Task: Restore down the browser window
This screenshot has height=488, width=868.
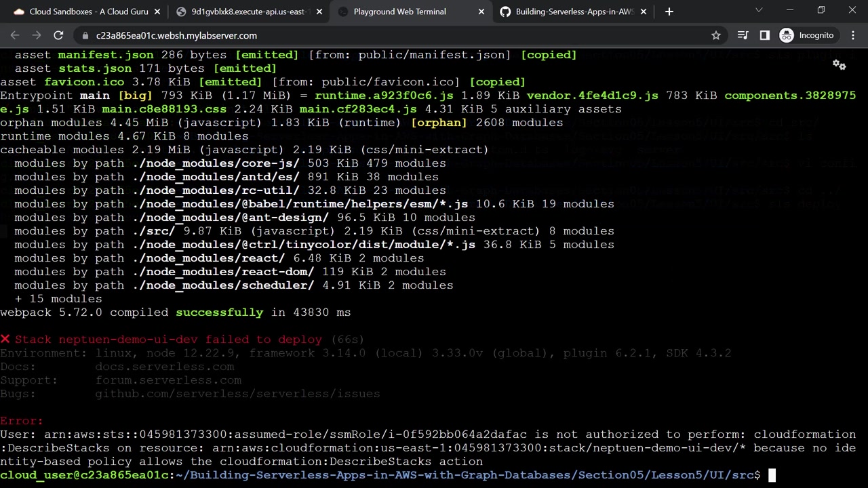Action: tap(821, 11)
